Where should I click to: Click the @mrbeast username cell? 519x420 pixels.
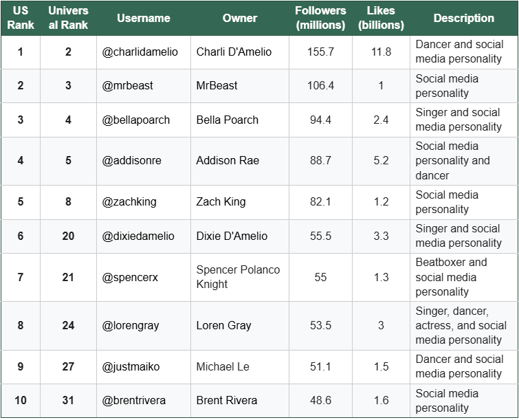pyautogui.click(x=143, y=86)
